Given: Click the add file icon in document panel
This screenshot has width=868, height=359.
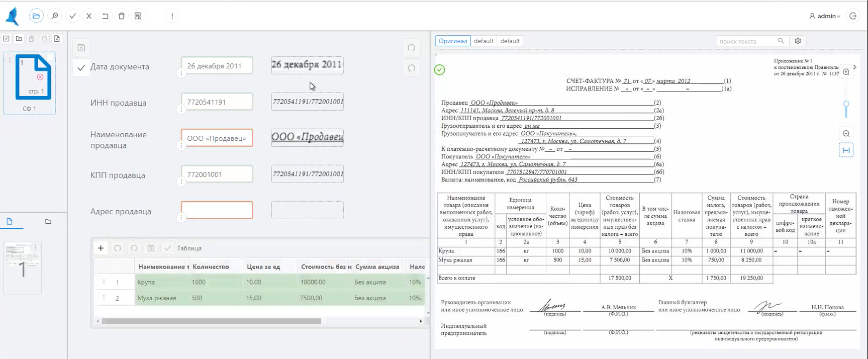Looking at the screenshot, I should (x=57, y=39).
